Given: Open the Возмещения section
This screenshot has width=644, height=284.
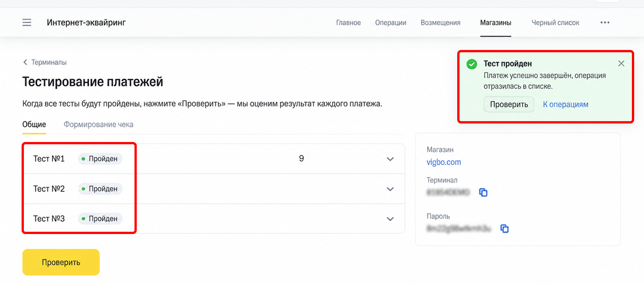Looking at the screenshot, I should point(441,23).
